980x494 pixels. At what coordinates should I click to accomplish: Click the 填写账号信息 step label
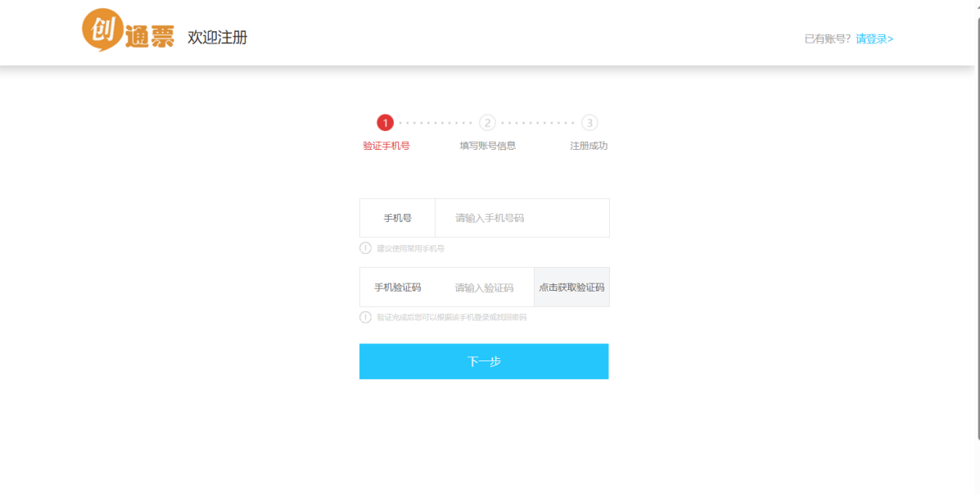487,146
